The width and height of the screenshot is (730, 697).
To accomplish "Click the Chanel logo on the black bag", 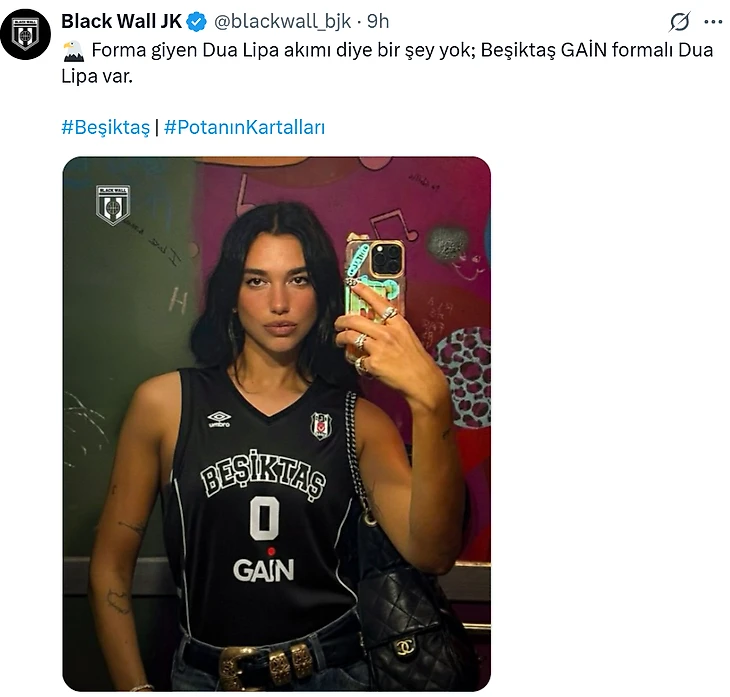I will 406,648.
